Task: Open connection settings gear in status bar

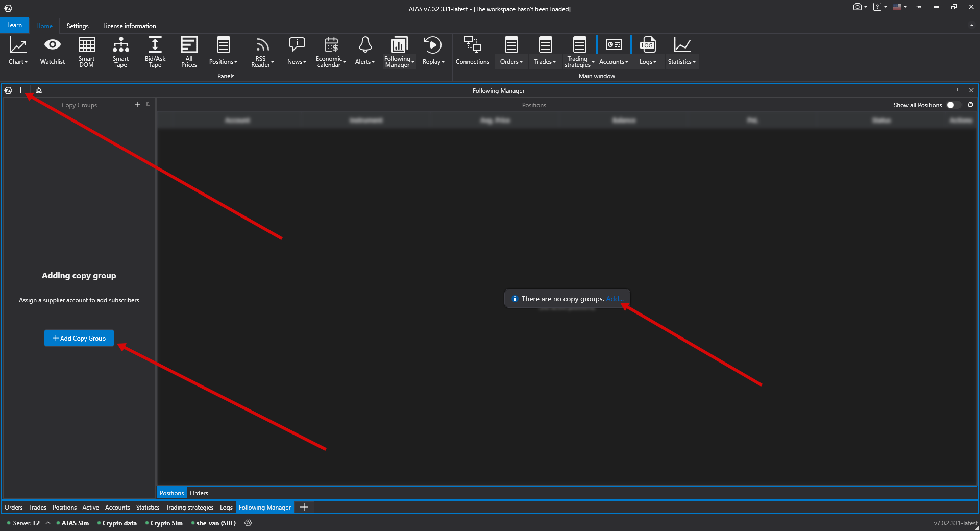Action: [248, 523]
